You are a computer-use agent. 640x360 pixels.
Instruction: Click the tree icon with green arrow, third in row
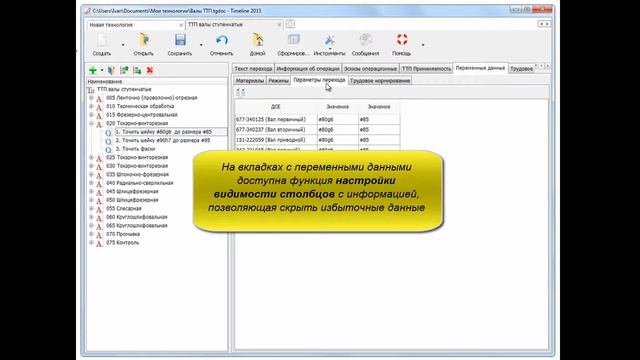[124, 70]
